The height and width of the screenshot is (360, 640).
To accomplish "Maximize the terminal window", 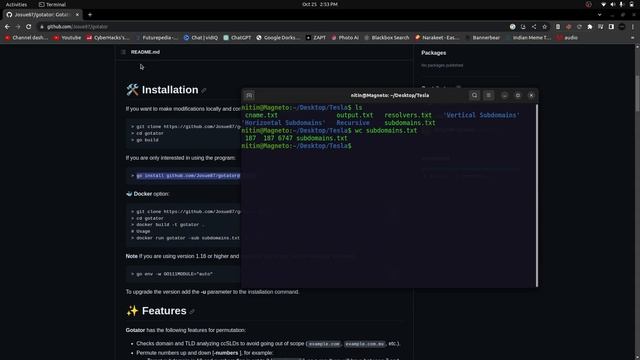I will pyautogui.click(x=518, y=96).
